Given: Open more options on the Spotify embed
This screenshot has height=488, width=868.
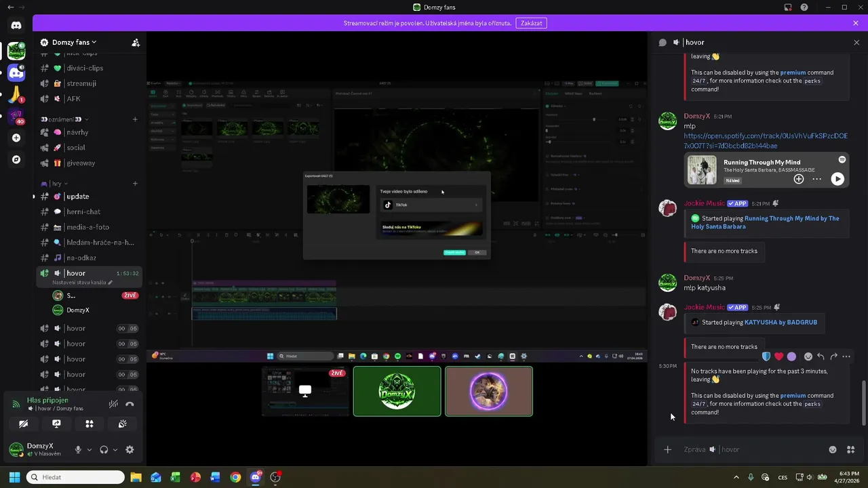Looking at the screenshot, I should click(816, 179).
